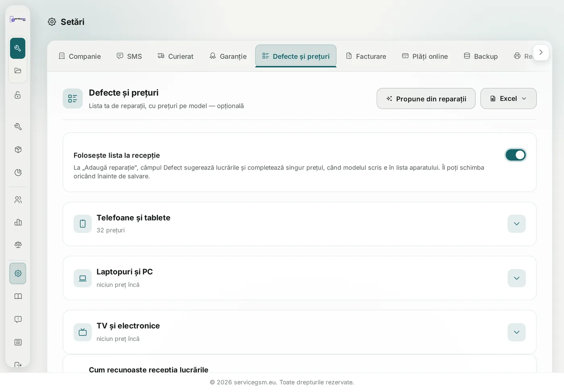Open the lined list icon in sidebar
Viewport: 564px width, 392px height.
pyautogui.click(x=18, y=342)
